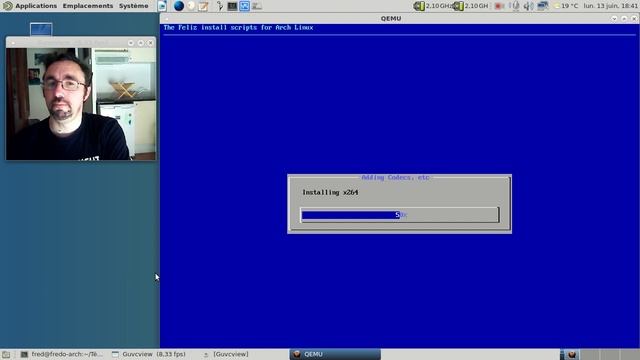Image resolution: width=640 pixels, height=360 pixels.
Task: Maximize the QEMU window
Action: [x=624, y=18]
